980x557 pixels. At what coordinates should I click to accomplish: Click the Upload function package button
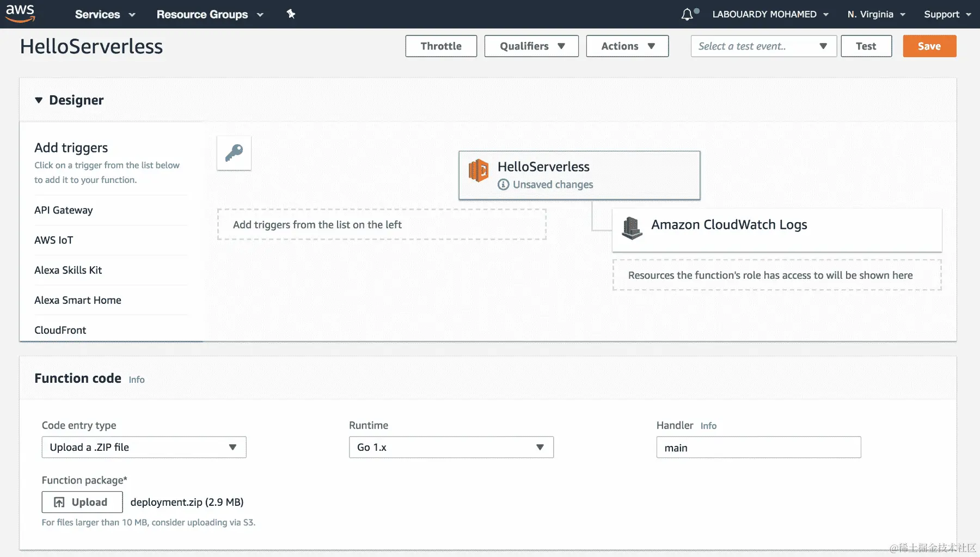click(x=82, y=502)
